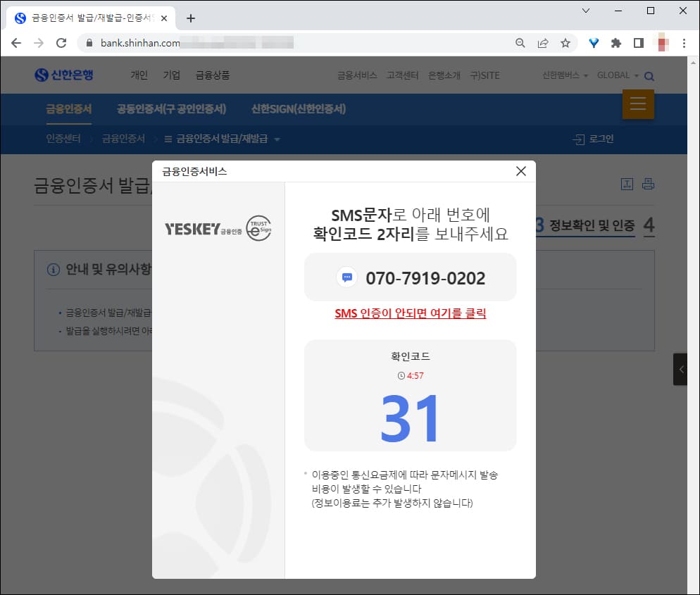Viewport: 700px width, 595px height.
Task: Click the 금융인증서 breadcrumb link
Action: [123, 139]
